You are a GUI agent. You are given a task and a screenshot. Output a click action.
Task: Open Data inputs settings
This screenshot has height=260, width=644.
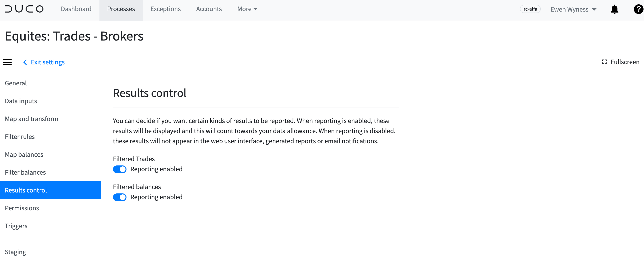coord(50,101)
